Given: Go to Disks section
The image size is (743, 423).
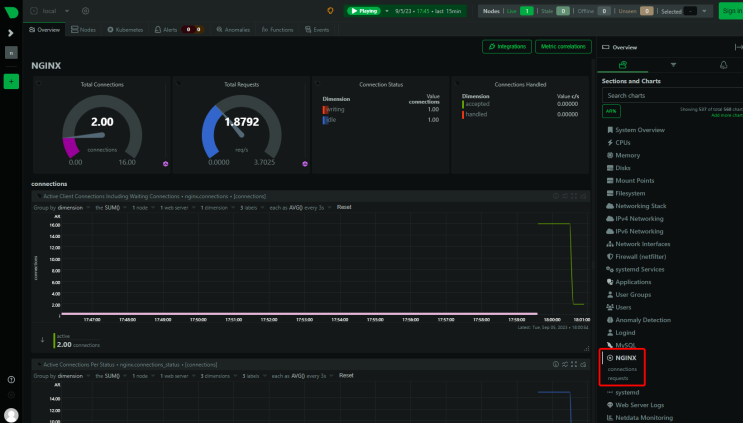Looking at the screenshot, I should pyautogui.click(x=623, y=168).
